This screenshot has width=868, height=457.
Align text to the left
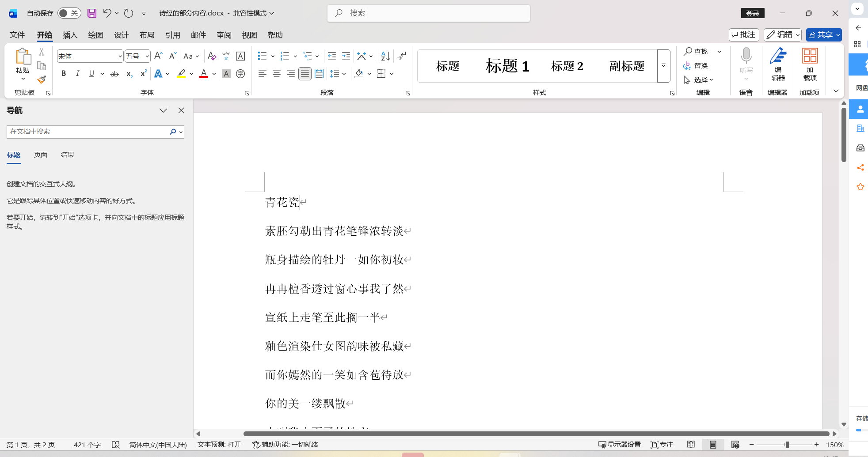[263, 74]
